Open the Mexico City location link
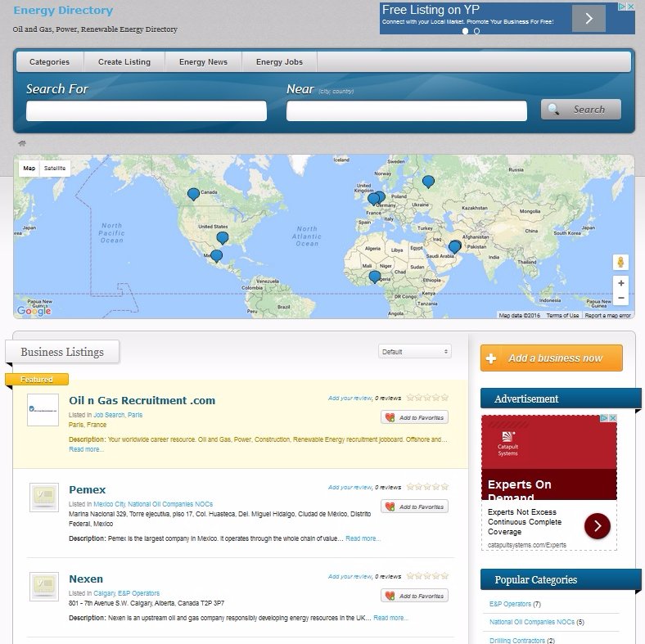This screenshot has height=644, width=645. tap(109, 504)
